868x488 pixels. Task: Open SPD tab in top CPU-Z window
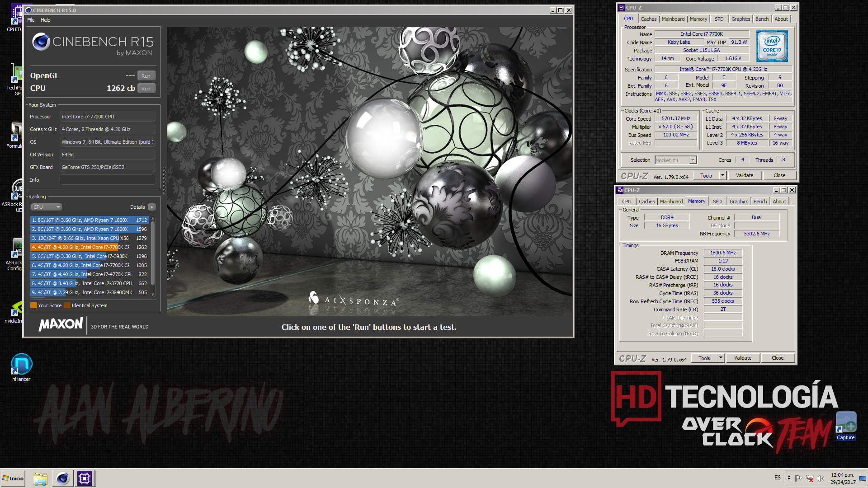coord(719,19)
